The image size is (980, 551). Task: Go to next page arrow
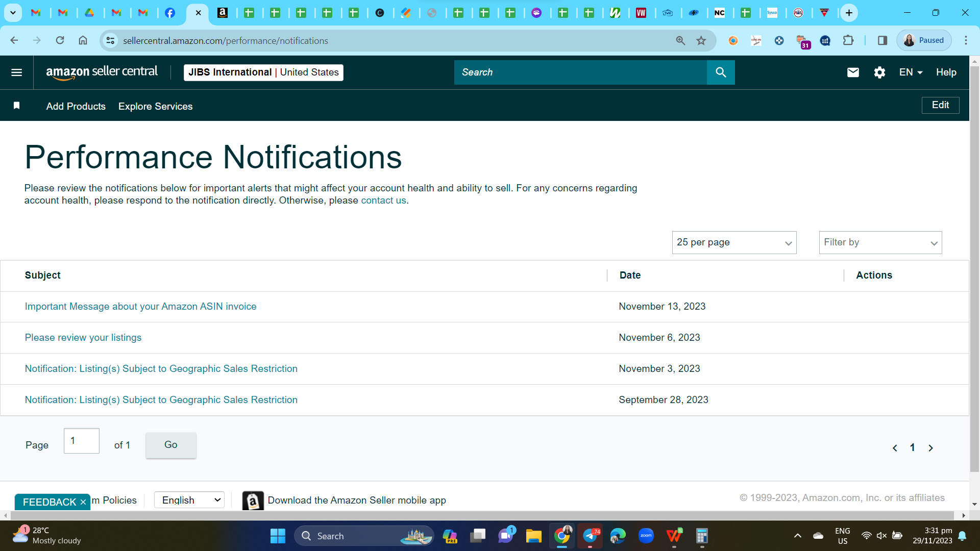click(930, 448)
